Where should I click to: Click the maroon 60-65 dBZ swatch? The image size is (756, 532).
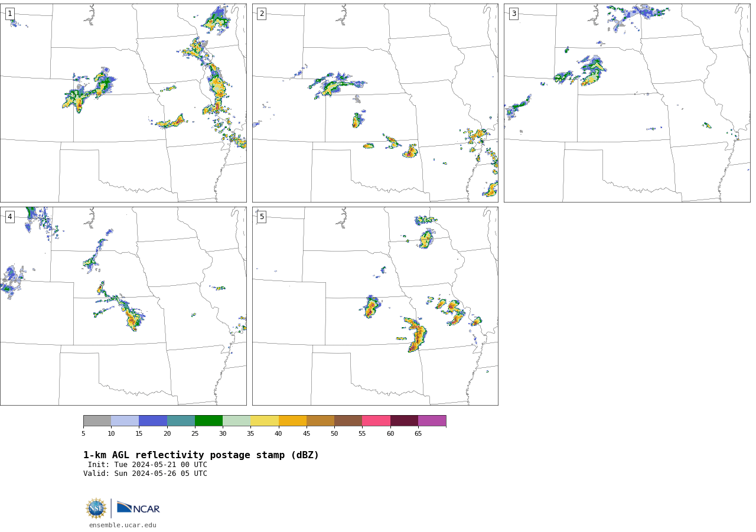404,421
